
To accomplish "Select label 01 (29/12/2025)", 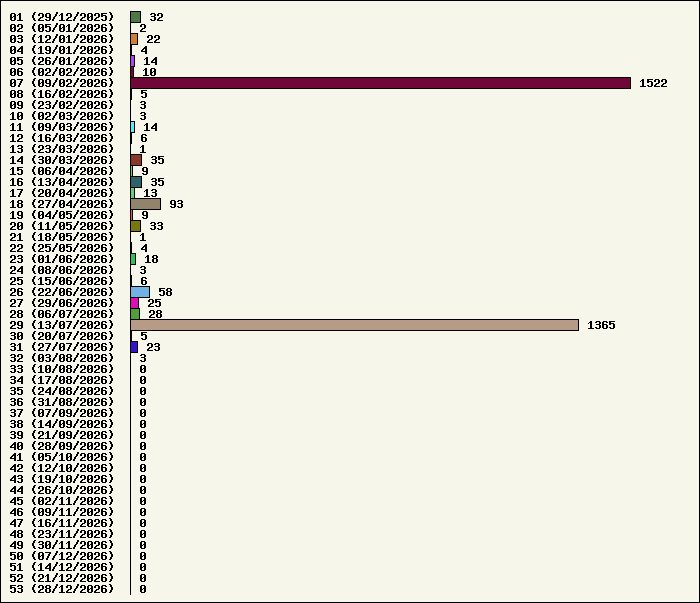I will point(62,17).
